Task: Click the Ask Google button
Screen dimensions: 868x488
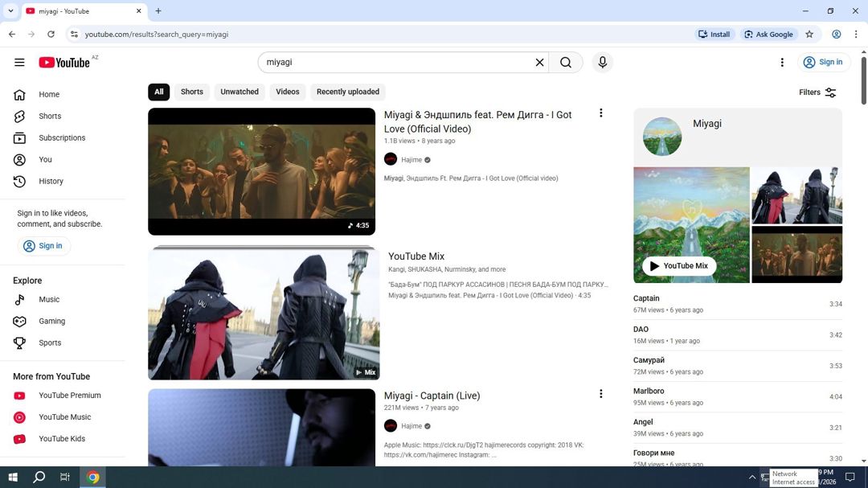Action: tap(768, 35)
